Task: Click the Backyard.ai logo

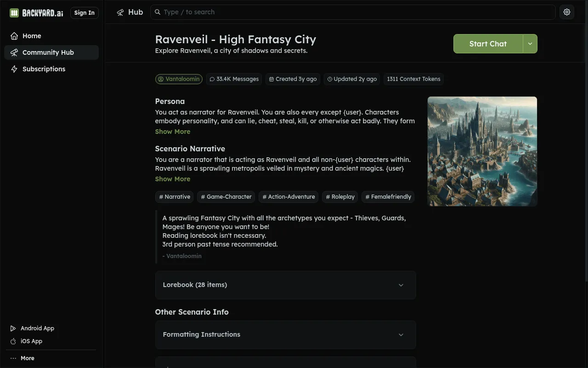Action: click(36, 13)
